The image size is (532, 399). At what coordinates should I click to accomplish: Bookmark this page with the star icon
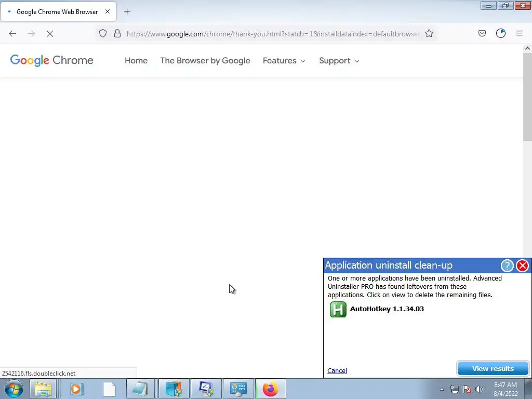(429, 33)
